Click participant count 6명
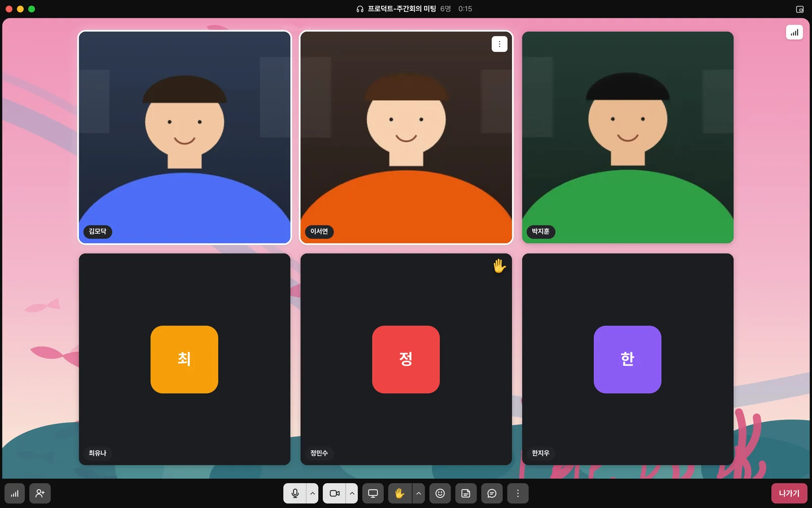The image size is (812, 508). pyautogui.click(x=446, y=9)
